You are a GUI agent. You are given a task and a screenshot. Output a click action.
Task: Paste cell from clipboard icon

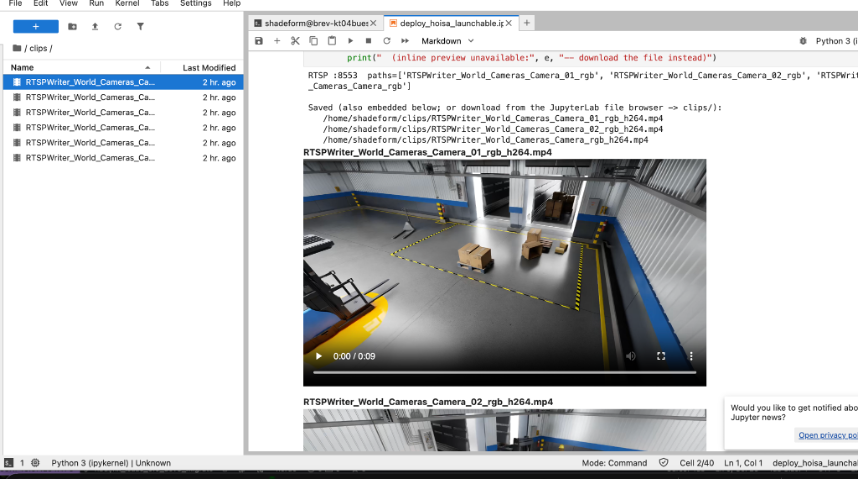pos(332,41)
